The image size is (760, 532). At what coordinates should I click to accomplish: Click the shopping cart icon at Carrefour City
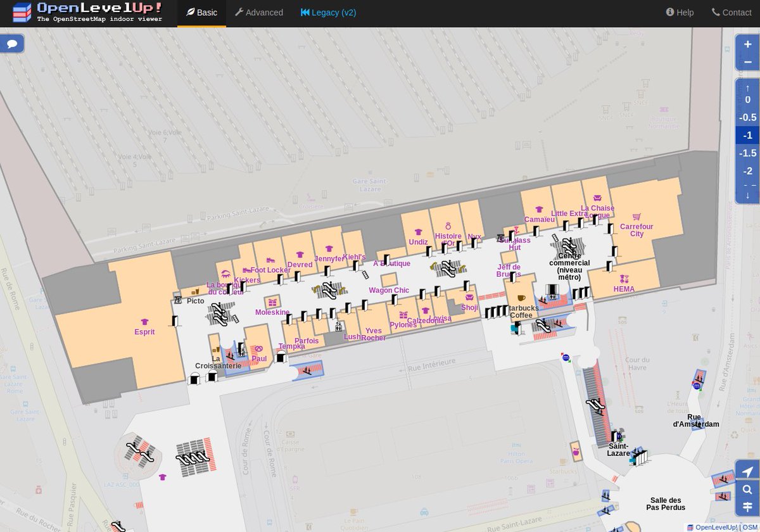pos(636,217)
